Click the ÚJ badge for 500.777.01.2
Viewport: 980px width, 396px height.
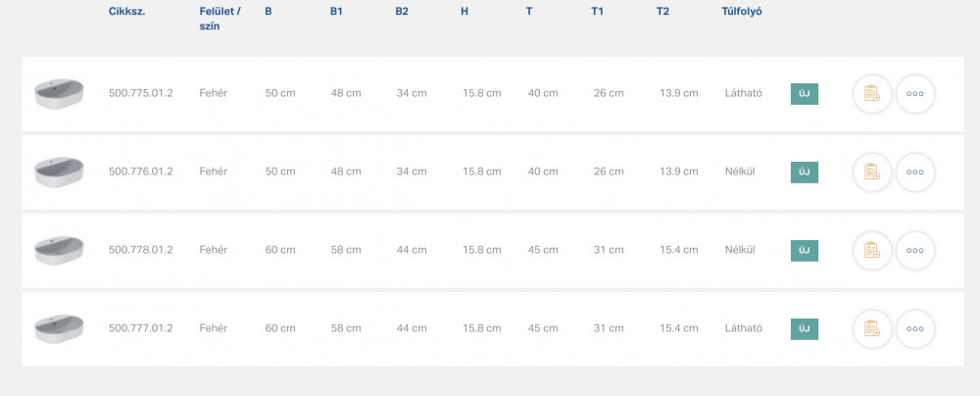[x=805, y=328]
